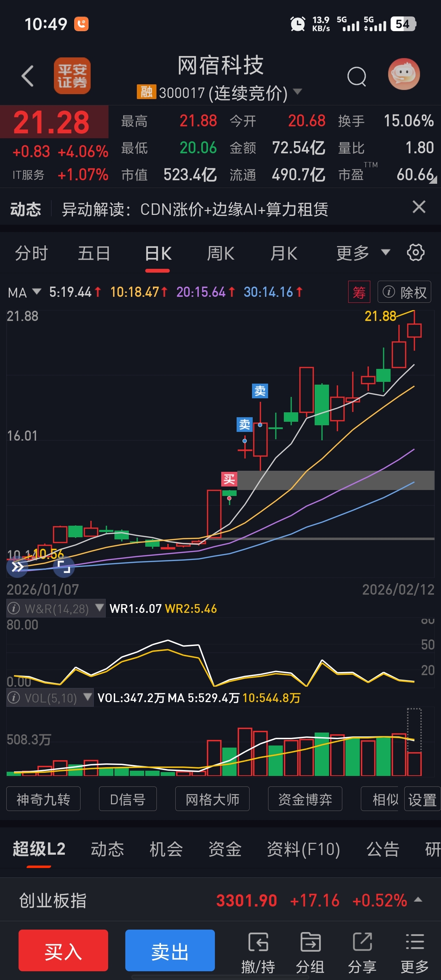The width and height of the screenshot is (441, 980).
Task: Tap the blue 卖出 sell button
Action: pos(170,950)
